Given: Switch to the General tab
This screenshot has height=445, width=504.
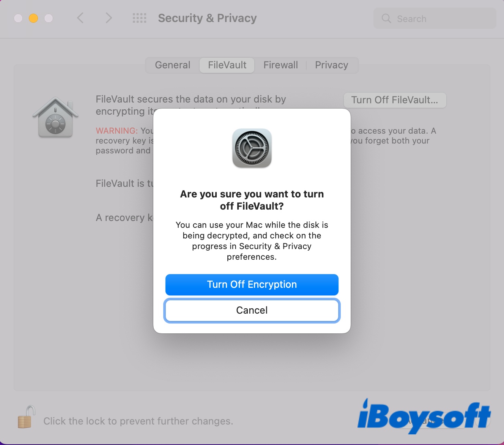Looking at the screenshot, I should tap(172, 65).
